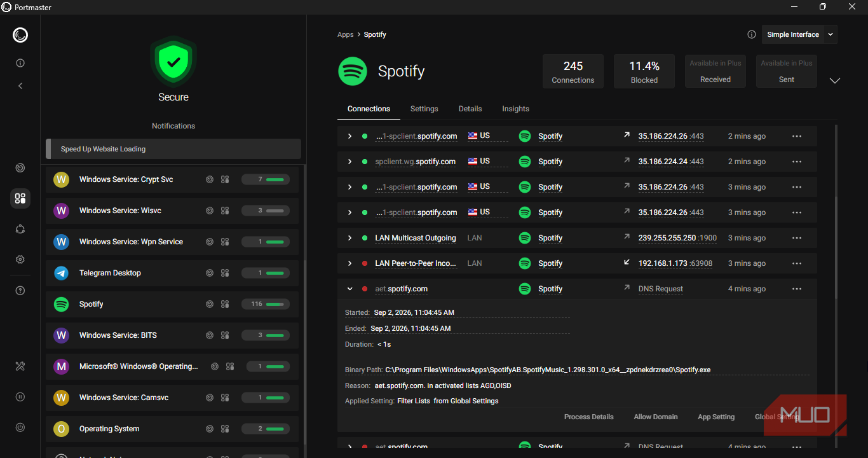Open the tools wrench icon in the left sidebar
This screenshot has width=868, height=458.
click(x=20, y=366)
